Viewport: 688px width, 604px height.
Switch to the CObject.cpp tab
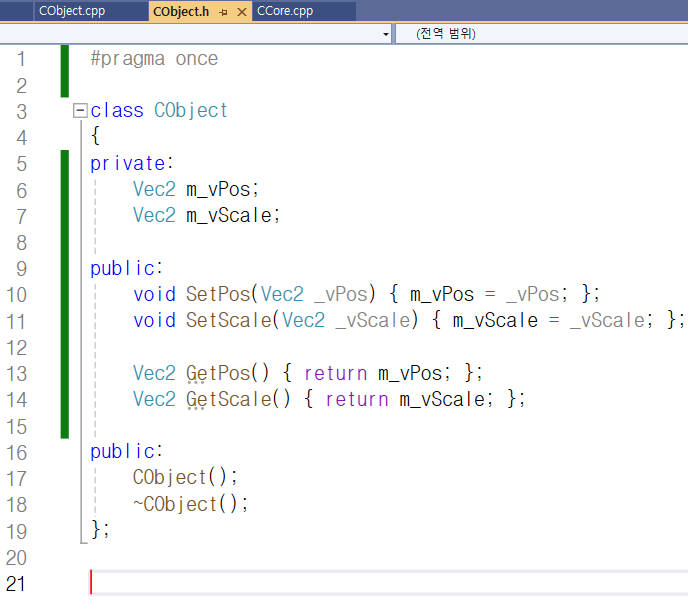point(72,11)
